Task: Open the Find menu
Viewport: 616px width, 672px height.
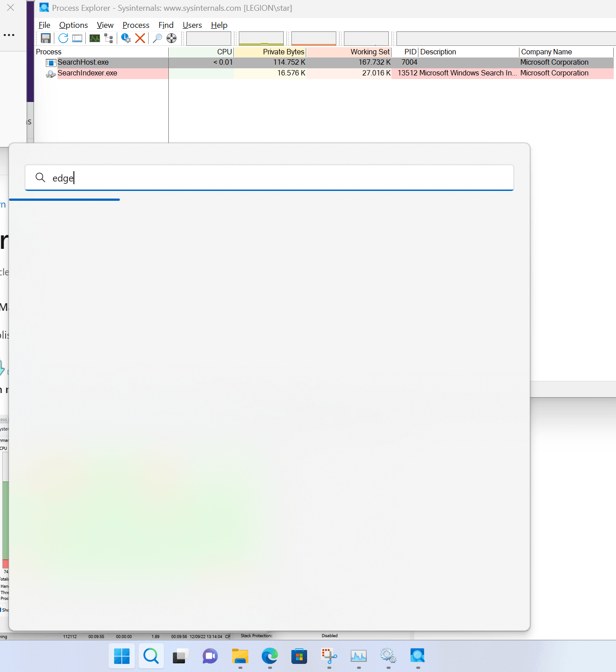Action: [166, 25]
